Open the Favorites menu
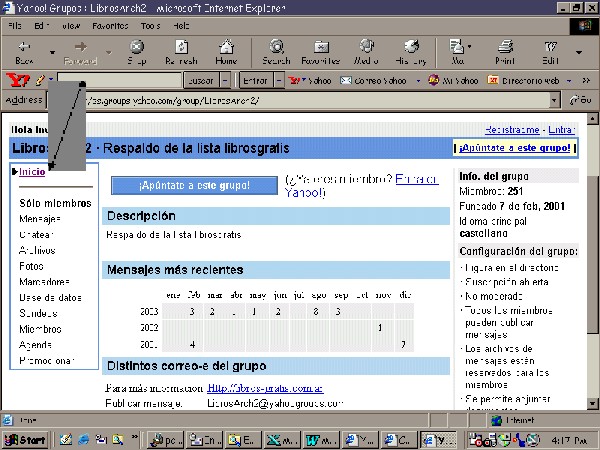Image resolution: width=600 pixels, height=450 pixels. coord(110,26)
